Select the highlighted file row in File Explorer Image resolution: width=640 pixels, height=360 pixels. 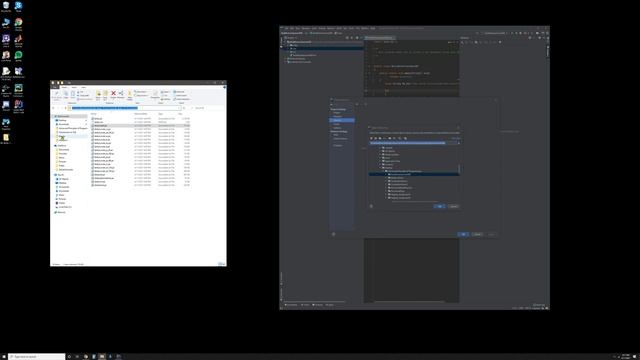141,126
